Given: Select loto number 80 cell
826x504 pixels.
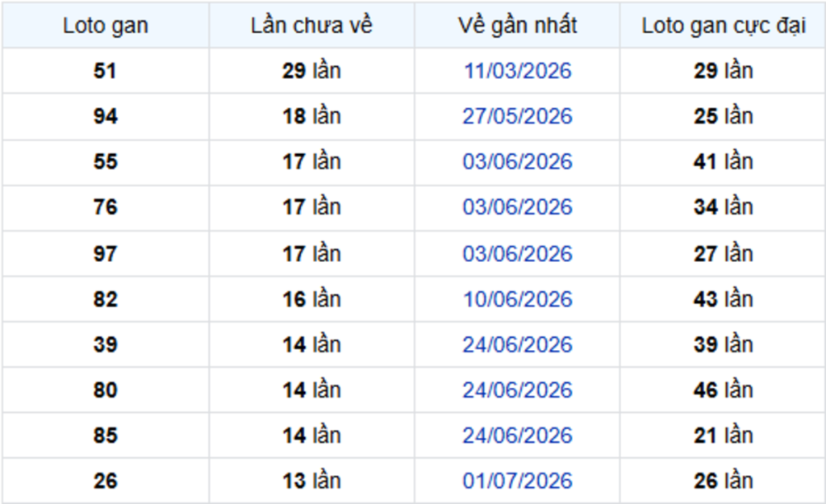Looking at the screenshot, I should click(106, 389).
